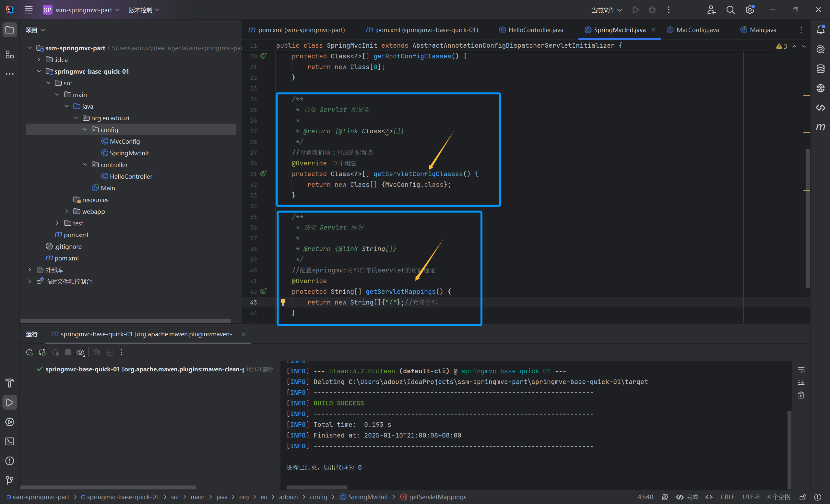830x504 pixels.
Task: Click the CRLF line separator indicator
Action: [x=727, y=497]
